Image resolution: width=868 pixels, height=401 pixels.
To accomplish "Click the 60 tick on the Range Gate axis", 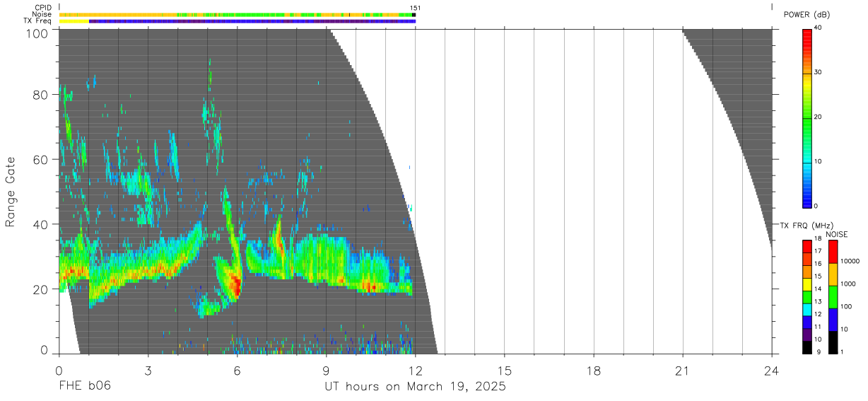I will tap(40, 160).
